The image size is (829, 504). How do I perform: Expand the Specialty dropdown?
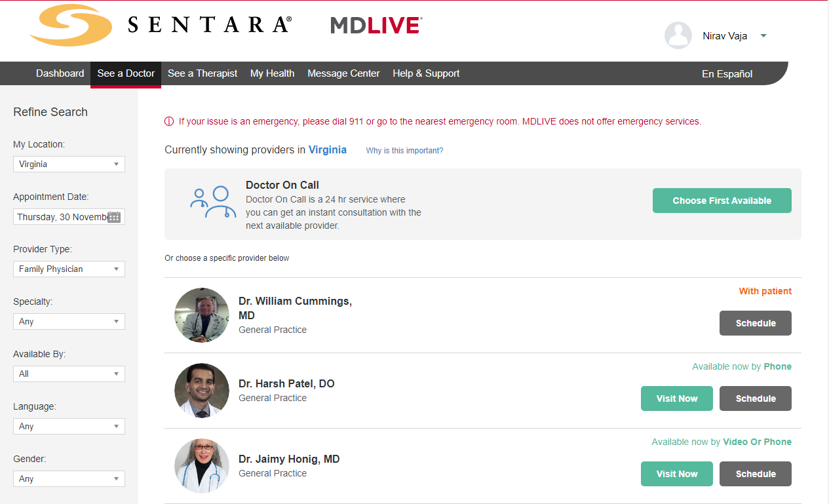(69, 321)
